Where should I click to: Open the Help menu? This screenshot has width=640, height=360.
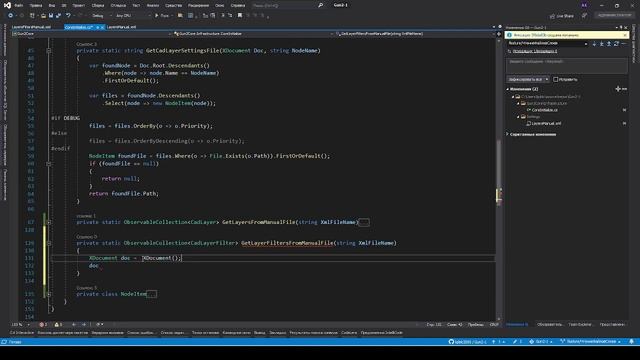tap(238, 5)
